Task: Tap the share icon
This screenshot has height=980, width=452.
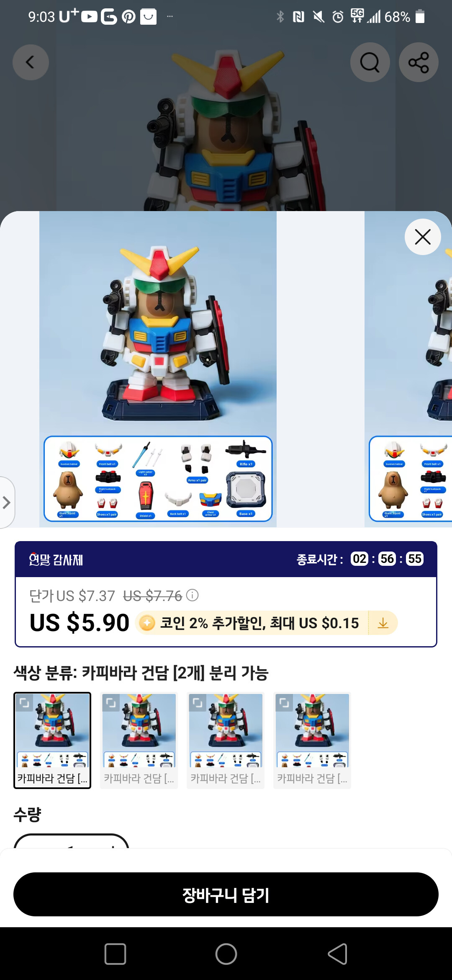Action: (419, 62)
